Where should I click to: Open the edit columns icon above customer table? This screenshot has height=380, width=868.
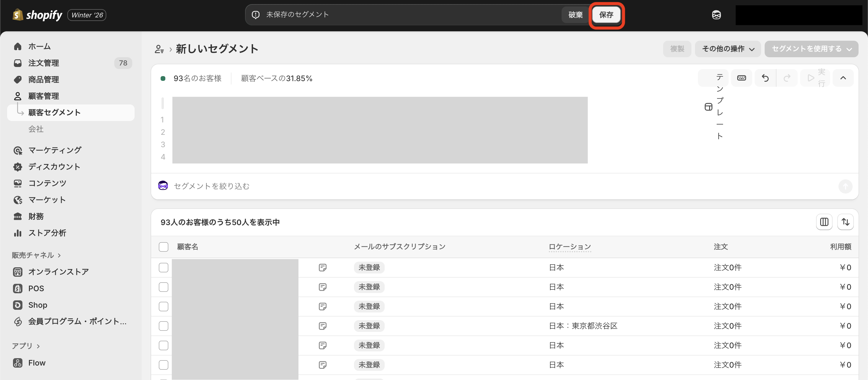pyautogui.click(x=824, y=222)
